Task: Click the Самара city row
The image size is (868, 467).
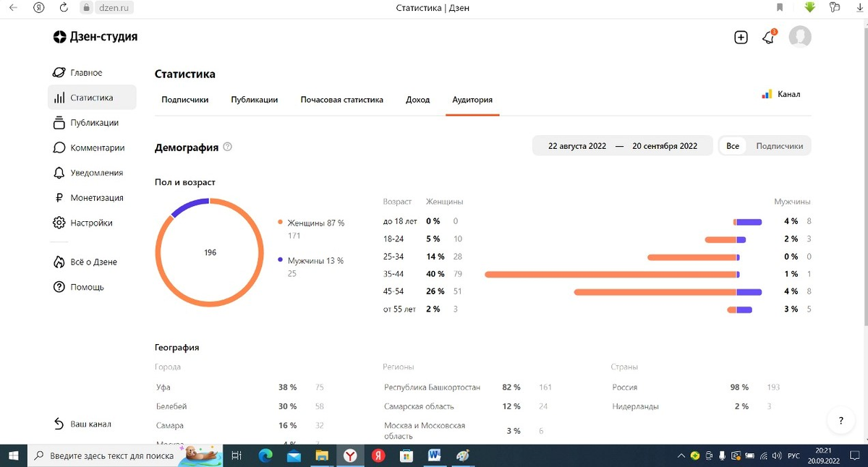Action: point(240,425)
